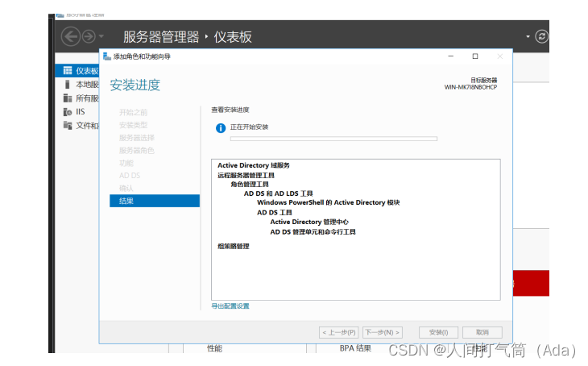Click the 确认 wizard step

(126, 188)
